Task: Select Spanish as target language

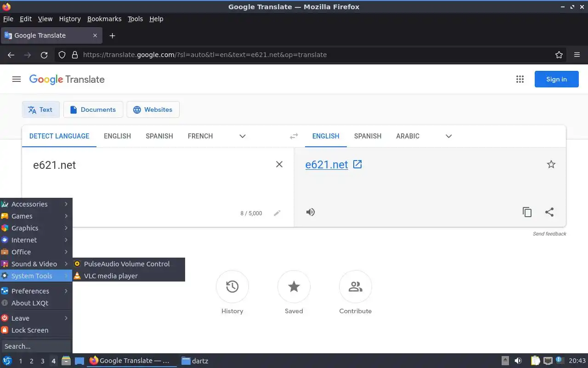Action: click(x=368, y=136)
